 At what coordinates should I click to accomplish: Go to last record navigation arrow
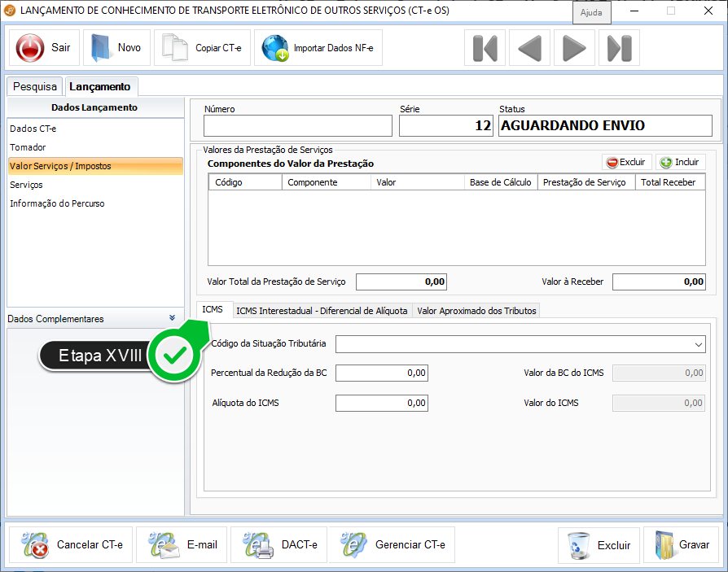click(619, 49)
